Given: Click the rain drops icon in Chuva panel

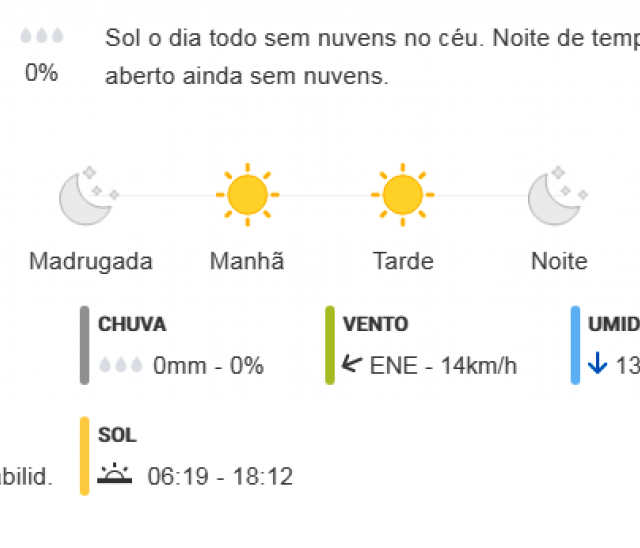Looking at the screenshot, I should (x=121, y=365).
